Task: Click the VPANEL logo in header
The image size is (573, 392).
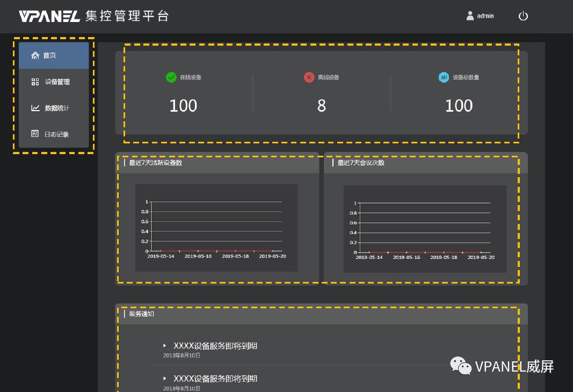Action: [x=49, y=16]
